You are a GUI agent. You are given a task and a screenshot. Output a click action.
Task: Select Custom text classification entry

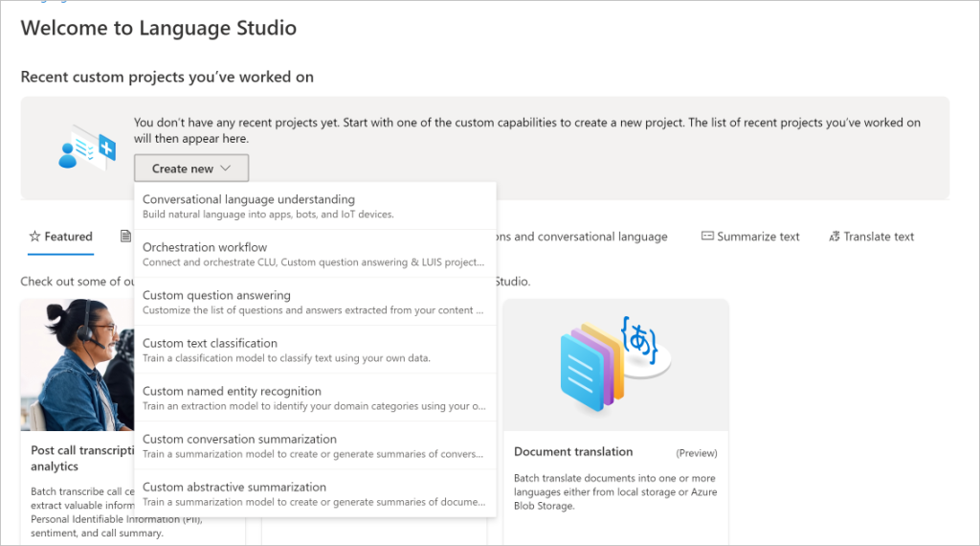(x=315, y=351)
